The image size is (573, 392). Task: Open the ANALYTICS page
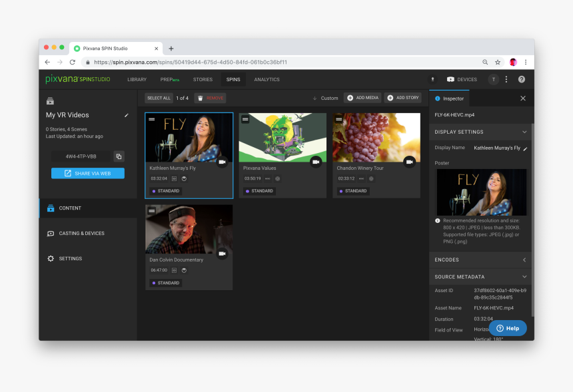pos(267,80)
